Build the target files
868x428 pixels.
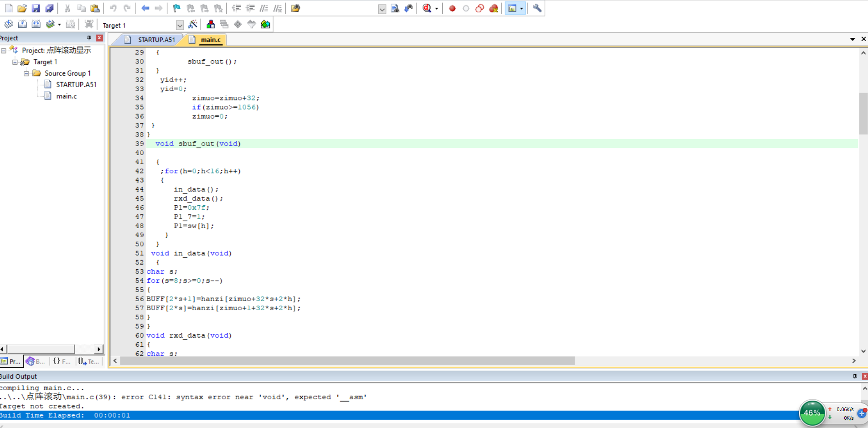(x=22, y=24)
